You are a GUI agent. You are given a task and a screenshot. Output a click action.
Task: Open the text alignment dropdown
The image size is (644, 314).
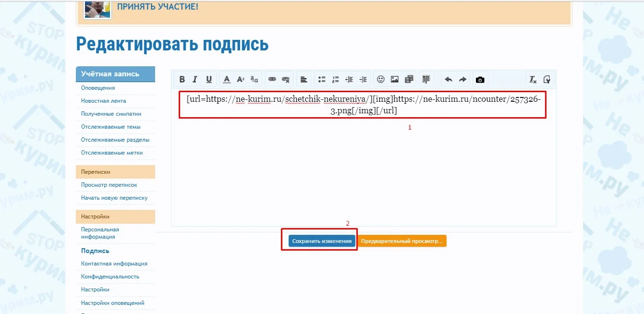pos(304,79)
